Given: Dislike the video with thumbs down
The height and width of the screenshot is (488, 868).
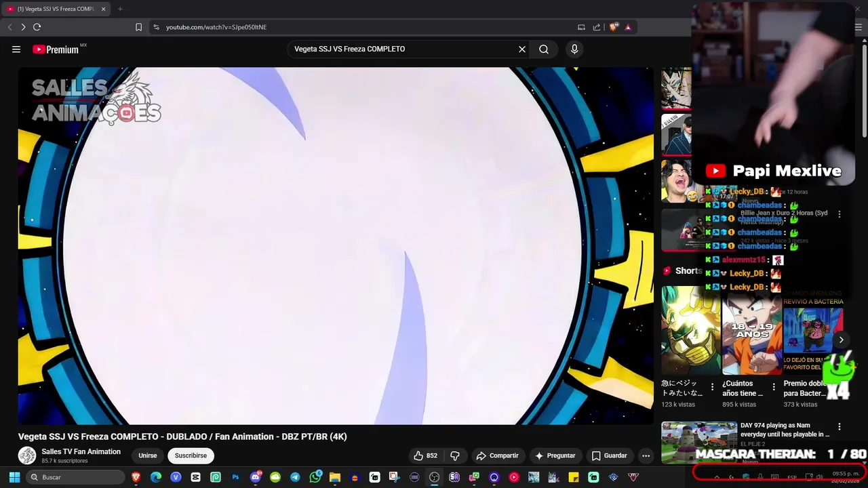Looking at the screenshot, I should coord(455,456).
